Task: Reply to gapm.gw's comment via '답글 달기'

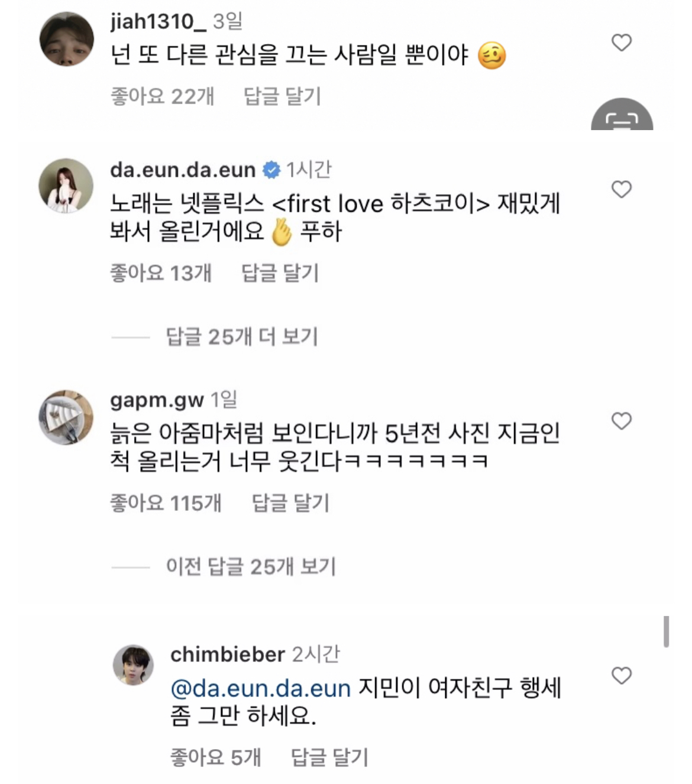Action: click(x=290, y=503)
